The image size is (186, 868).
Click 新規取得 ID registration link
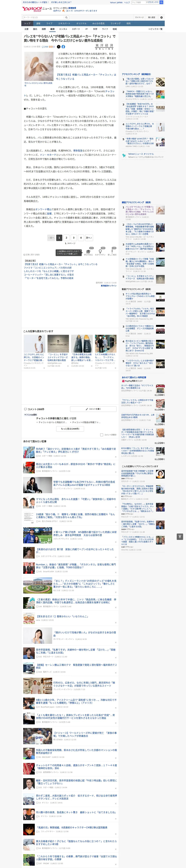72,8
